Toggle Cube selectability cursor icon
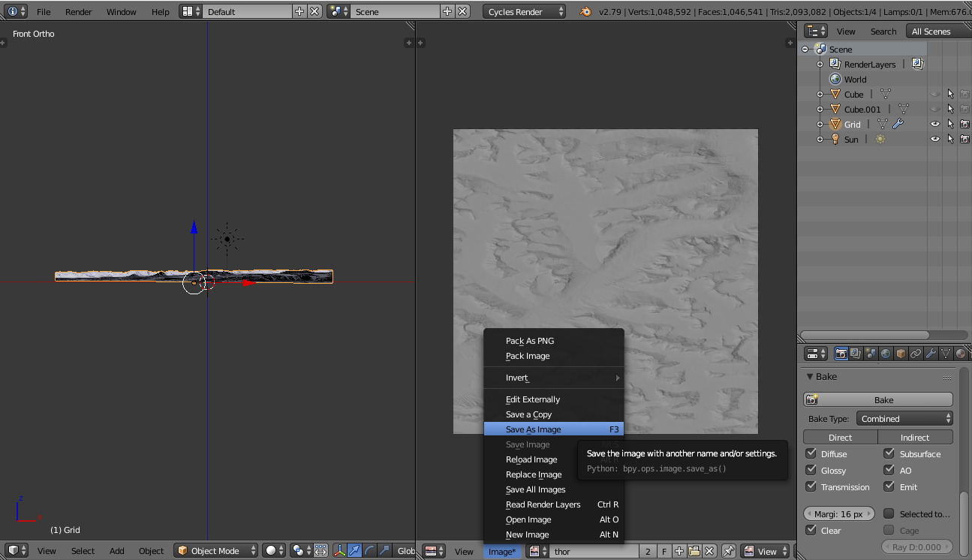972x560 pixels. (x=950, y=94)
